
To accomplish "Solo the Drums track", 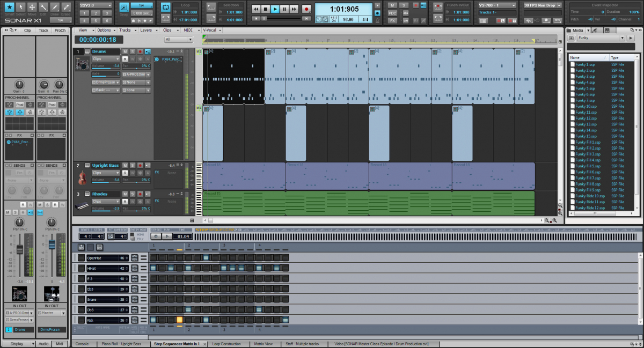I will coord(132,51).
